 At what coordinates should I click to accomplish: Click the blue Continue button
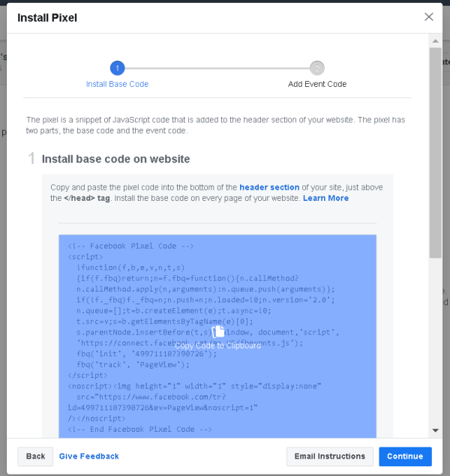coord(405,457)
